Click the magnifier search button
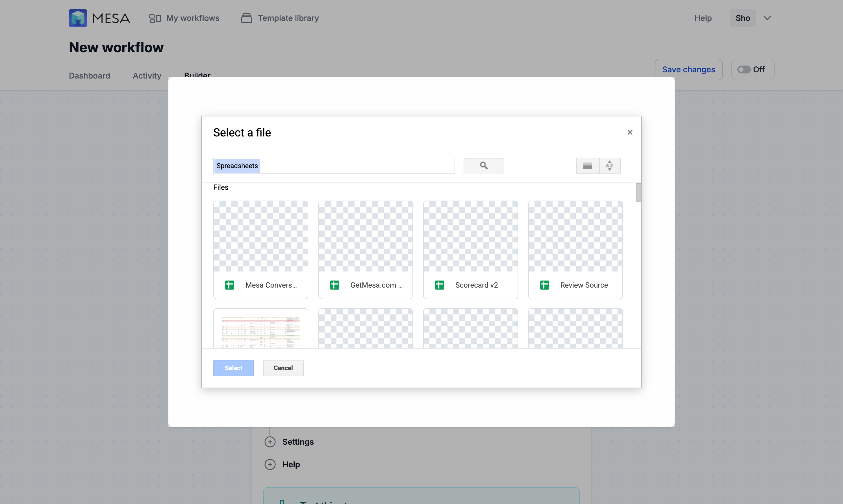Image resolution: width=843 pixels, height=504 pixels. pyautogui.click(x=483, y=166)
